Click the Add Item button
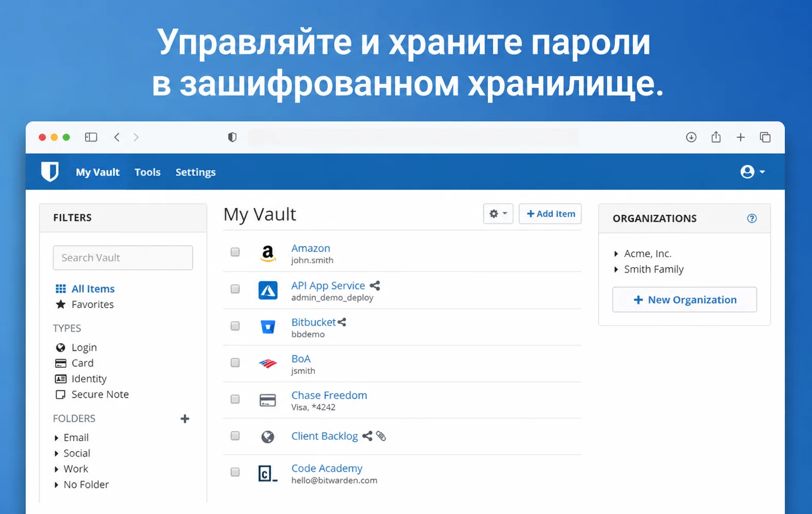The image size is (812, 514). click(550, 214)
